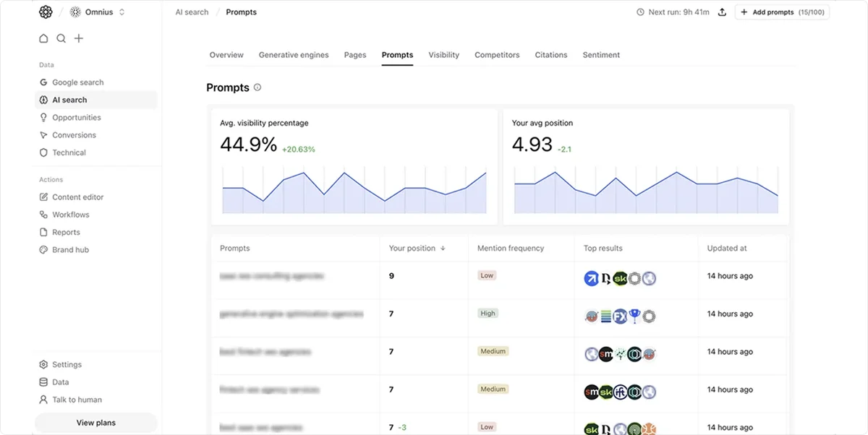Viewport: 868px width, 435px height.
Task: Open the Conversions section
Action: pos(75,134)
